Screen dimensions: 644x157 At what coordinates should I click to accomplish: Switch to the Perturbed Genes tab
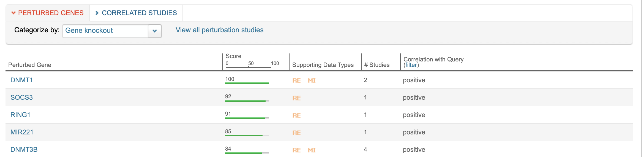(x=51, y=13)
